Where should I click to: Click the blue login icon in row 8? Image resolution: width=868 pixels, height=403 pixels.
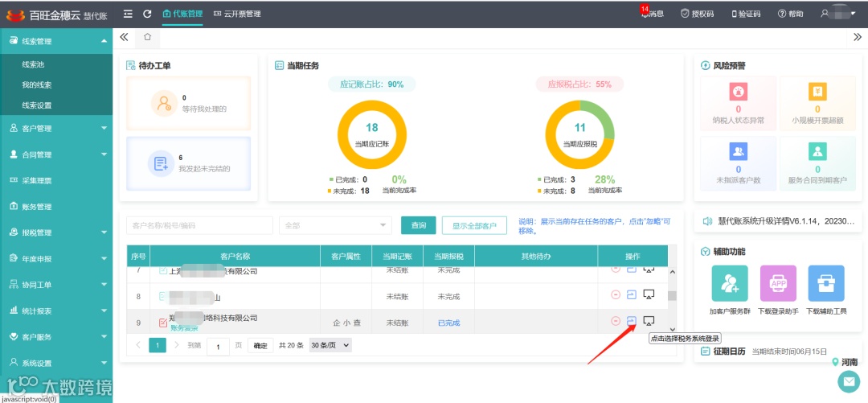point(632,295)
